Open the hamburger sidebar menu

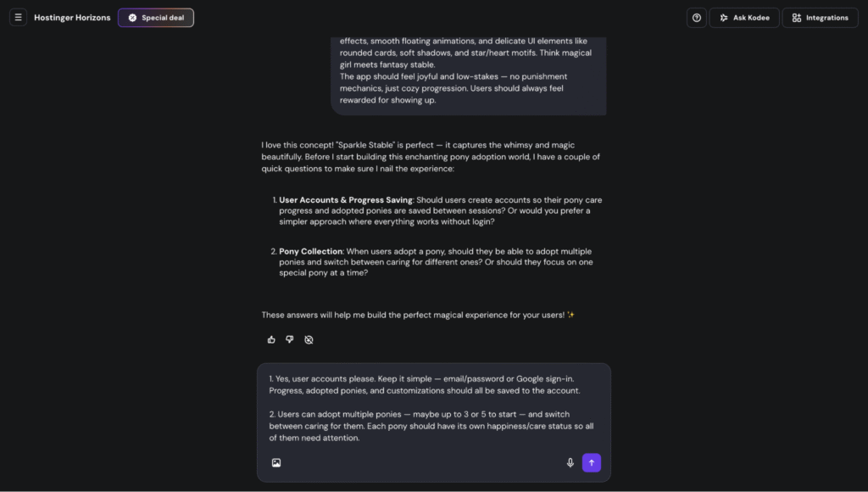(18, 17)
